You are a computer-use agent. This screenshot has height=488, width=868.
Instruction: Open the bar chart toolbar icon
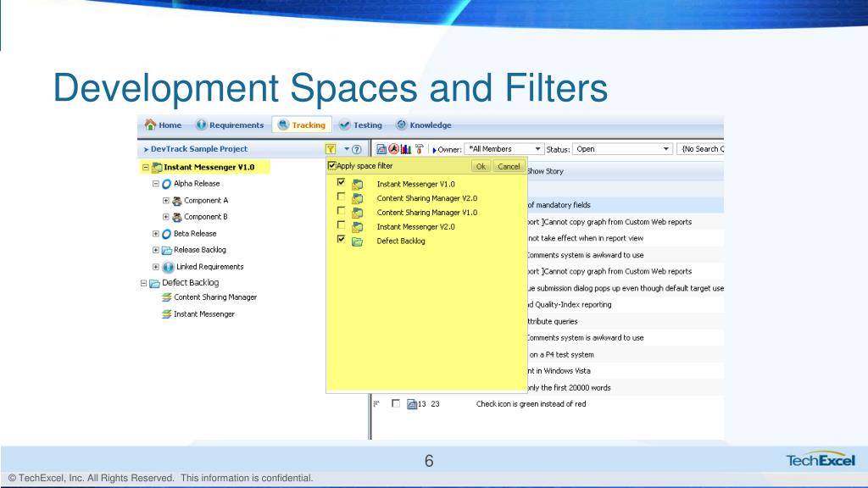(406, 149)
